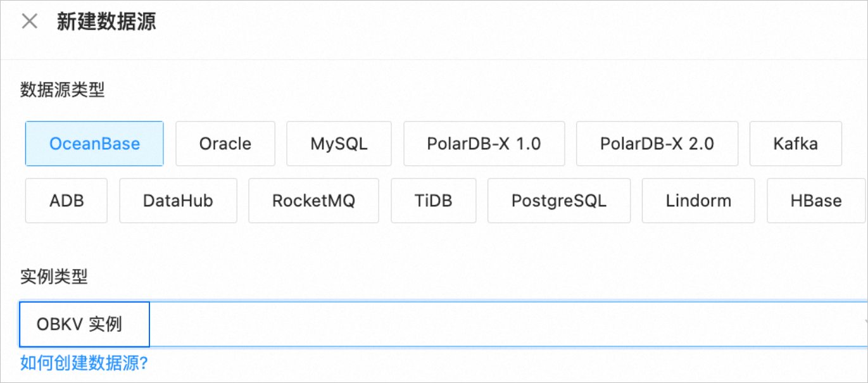Expand instance type list via arrow
This screenshot has width=868, height=383.
[864, 324]
